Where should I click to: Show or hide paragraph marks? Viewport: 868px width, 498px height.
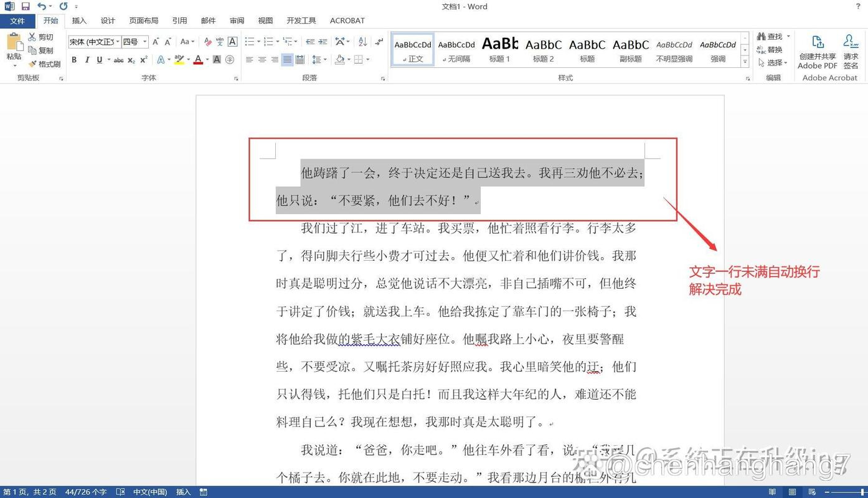(x=379, y=42)
